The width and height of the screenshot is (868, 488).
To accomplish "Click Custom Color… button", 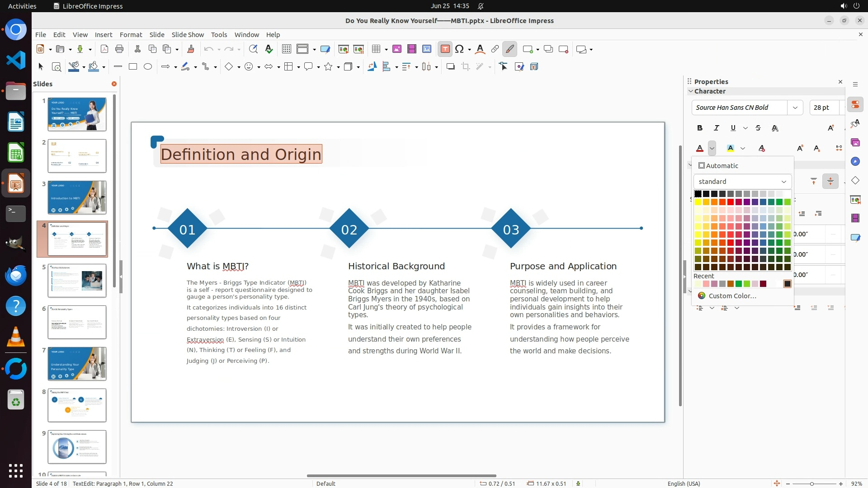I will [x=732, y=296].
